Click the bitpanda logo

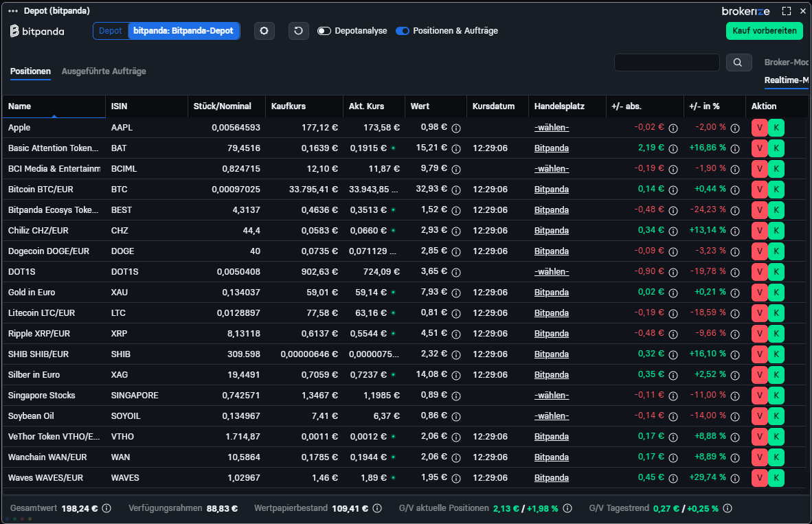pos(37,31)
